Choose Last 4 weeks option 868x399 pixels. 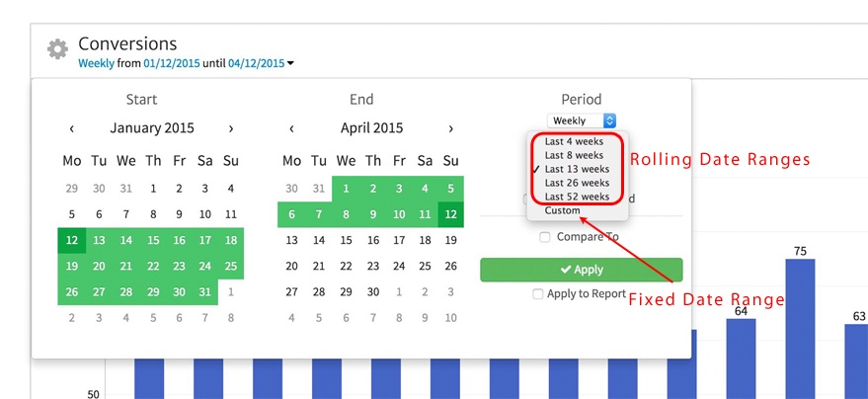[574, 142]
